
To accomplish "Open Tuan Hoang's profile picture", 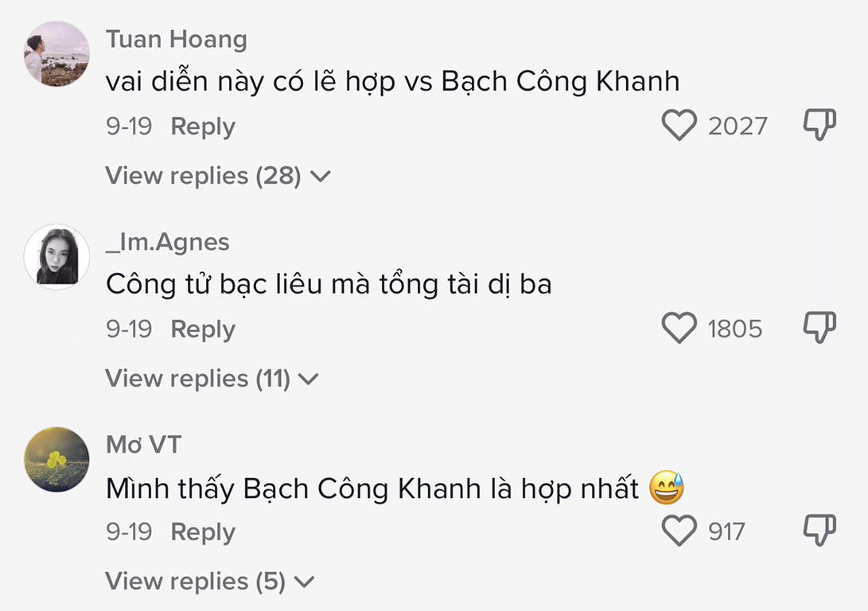I will click(56, 54).
